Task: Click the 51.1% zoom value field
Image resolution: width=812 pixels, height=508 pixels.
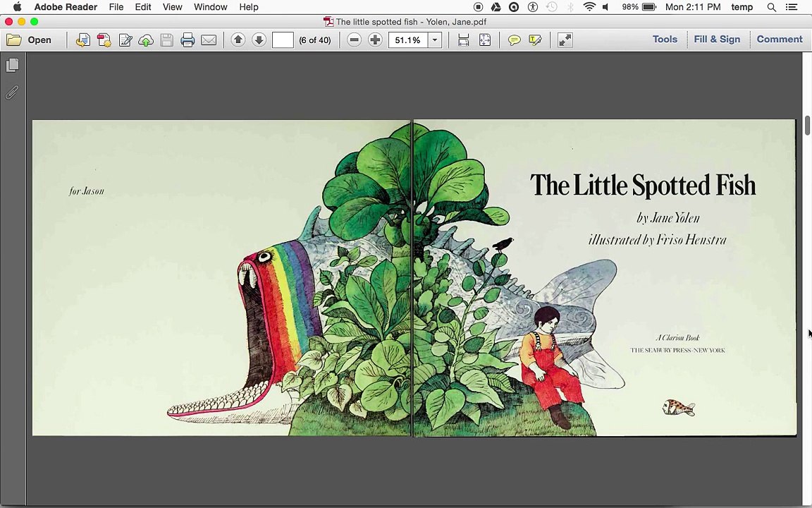Action: click(408, 40)
